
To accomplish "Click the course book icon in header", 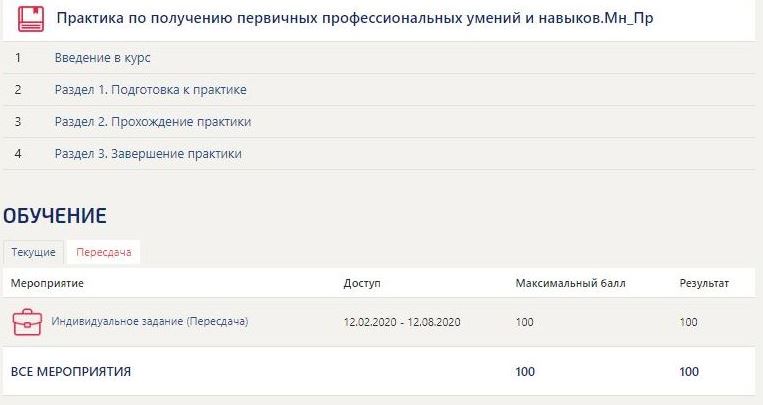I will (x=30, y=19).
